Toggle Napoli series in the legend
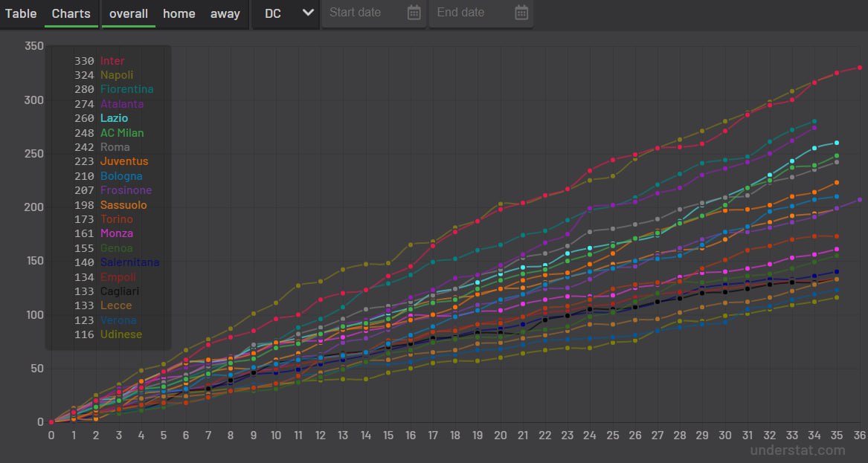Viewport: 868px width, 463px height. (117, 75)
